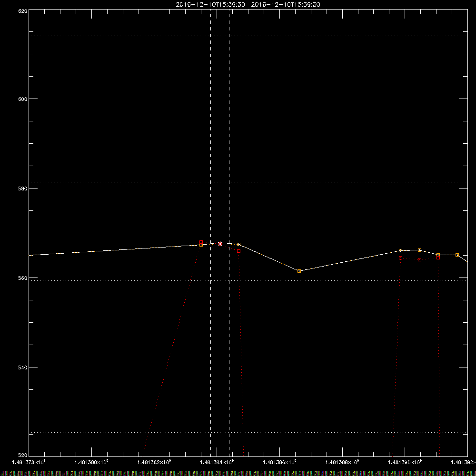Click the x-axis label 1.481382×10⁹
This screenshot has width=476, height=476.
(154, 462)
